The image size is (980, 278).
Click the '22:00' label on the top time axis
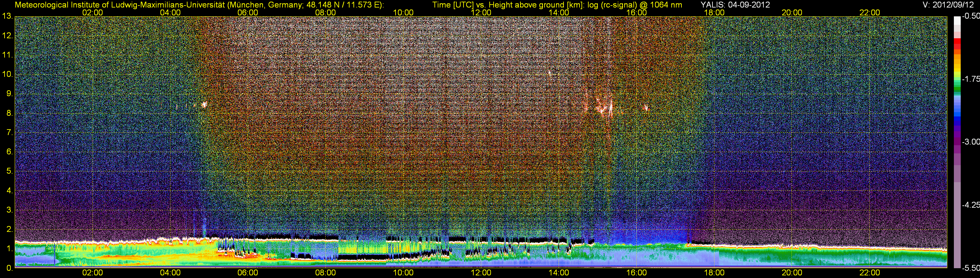point(870,12)
